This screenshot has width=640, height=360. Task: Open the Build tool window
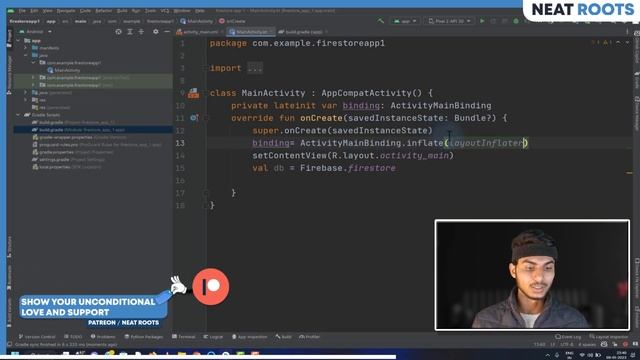(x=283, y=337)
